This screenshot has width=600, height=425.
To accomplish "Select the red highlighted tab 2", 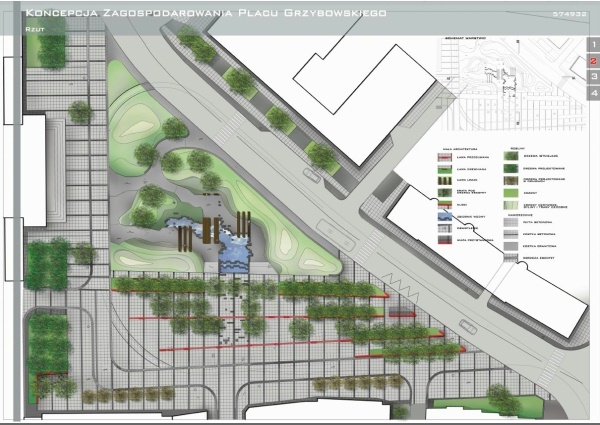I will [593, 61].
